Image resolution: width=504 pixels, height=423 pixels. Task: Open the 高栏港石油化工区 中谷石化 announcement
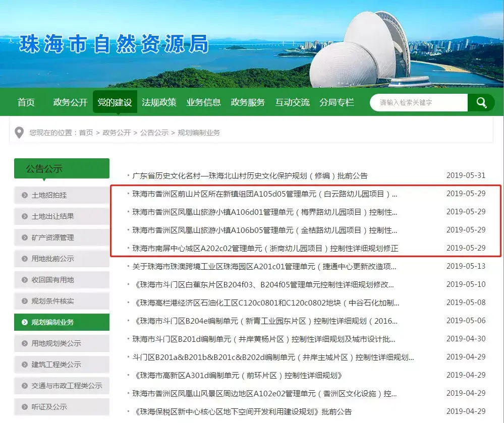pos(265,303)
